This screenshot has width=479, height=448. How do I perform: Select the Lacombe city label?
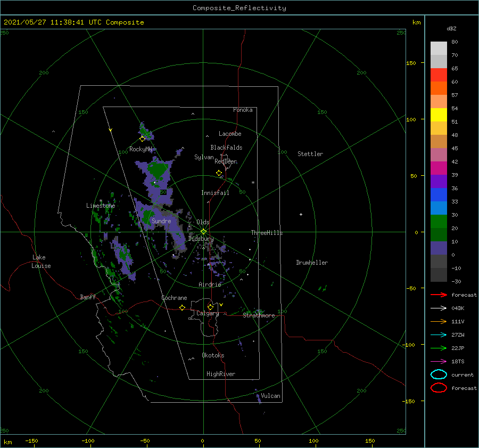[x=230, y=134]
